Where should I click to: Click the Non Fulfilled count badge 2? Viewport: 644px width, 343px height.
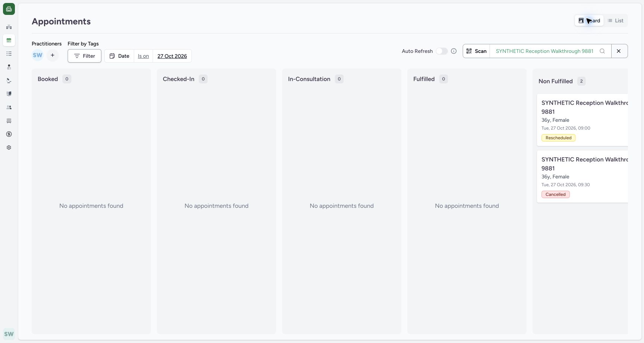click(x=581, y=81)
